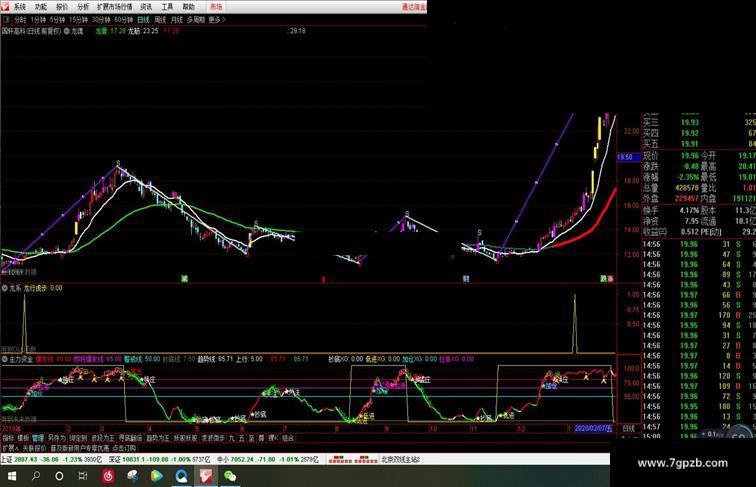Viewport: 756px width, 487px height.
Task: Select the 市场 tab in top bar
Action: coord(216,7)
